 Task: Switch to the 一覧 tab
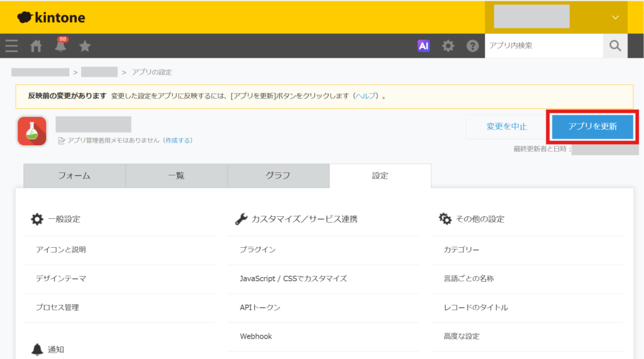point(176,176)
